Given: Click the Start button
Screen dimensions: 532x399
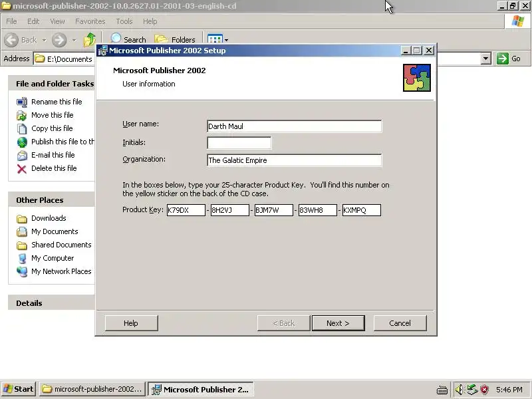Looking at the screenshot, I should pyautogui.click(x=19, y=389).
